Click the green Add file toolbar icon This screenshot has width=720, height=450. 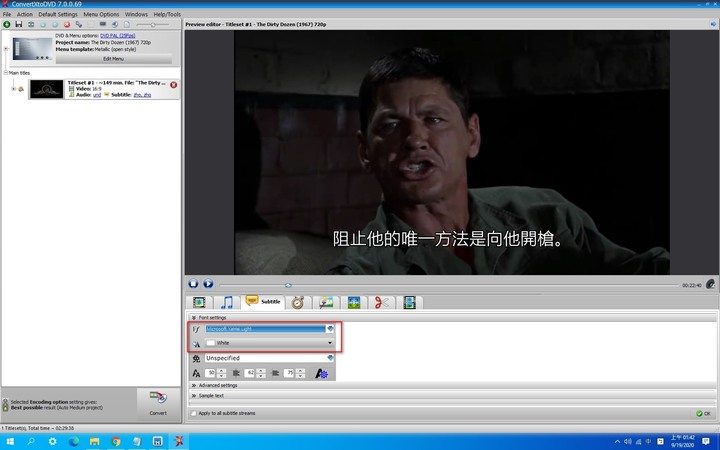pyautogui.click(x=6, y=24)
